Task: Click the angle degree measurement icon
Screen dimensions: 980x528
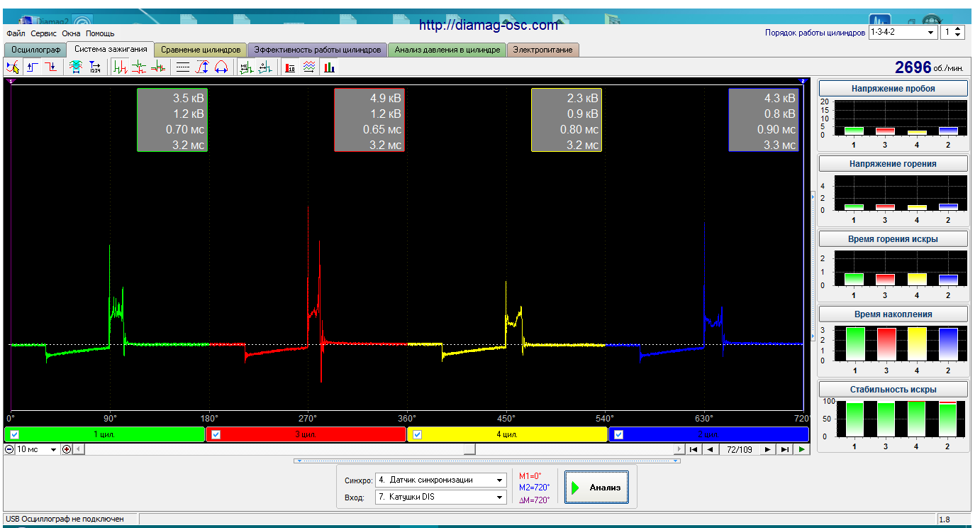Action: click(x=265, y=67)
